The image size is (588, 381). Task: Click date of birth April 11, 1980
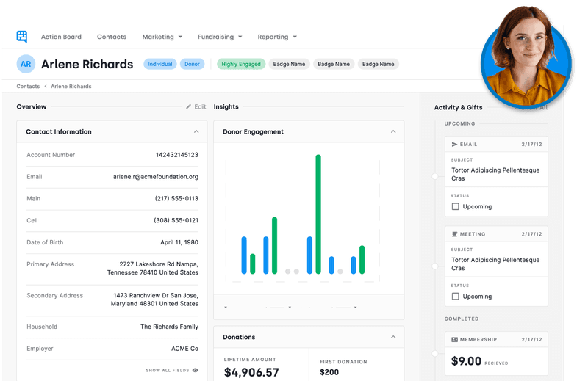click(x=179, y=242)
